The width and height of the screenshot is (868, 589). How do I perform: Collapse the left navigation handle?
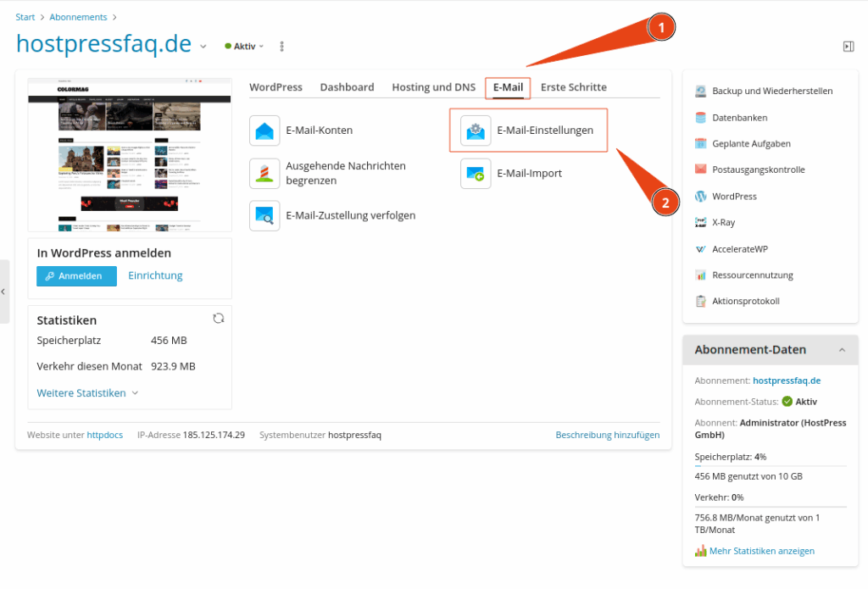[4, 292]
